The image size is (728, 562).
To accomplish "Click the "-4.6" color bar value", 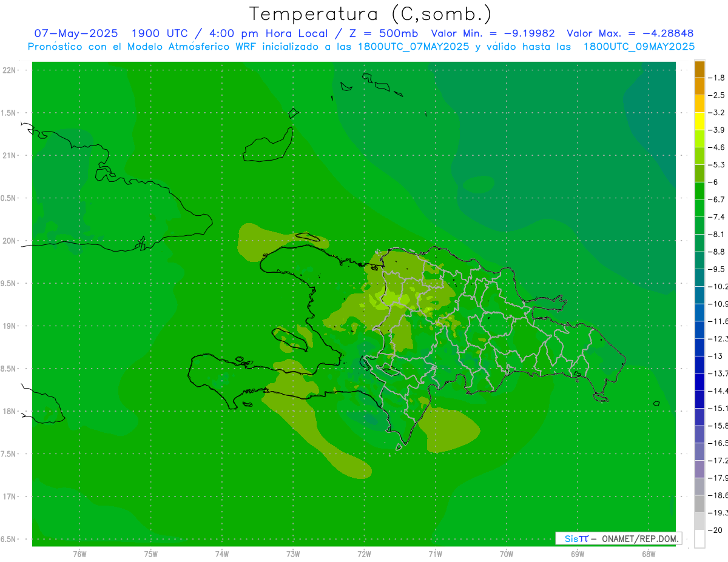I will [716, 147].
